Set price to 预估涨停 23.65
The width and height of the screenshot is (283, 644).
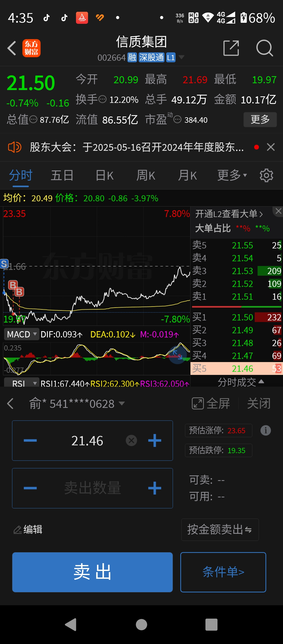point(219,430)
